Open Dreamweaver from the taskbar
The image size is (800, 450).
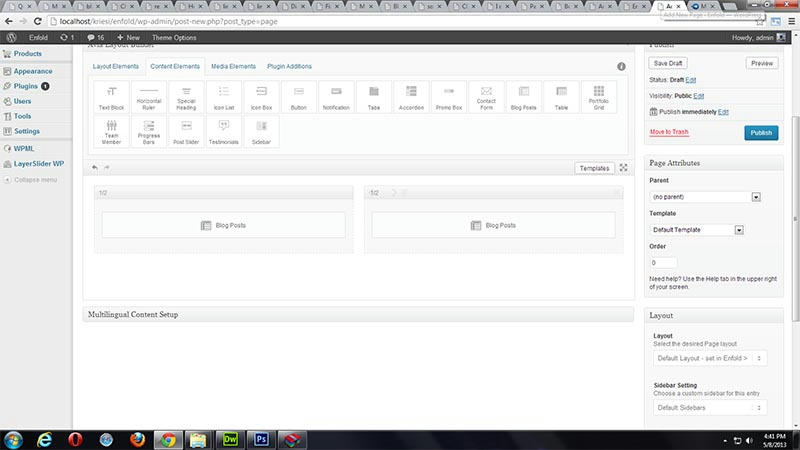(230, 439)
